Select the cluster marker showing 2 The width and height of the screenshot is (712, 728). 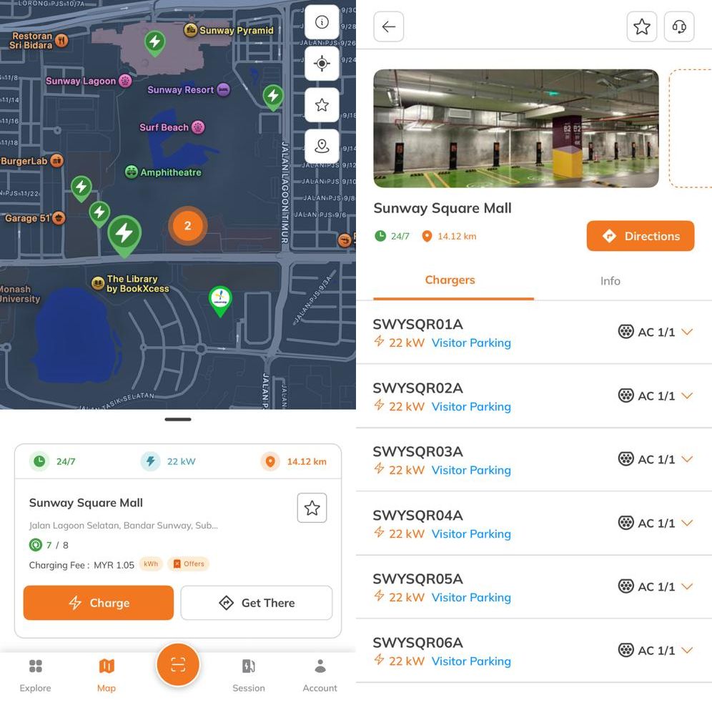click(x=187, y=226)
